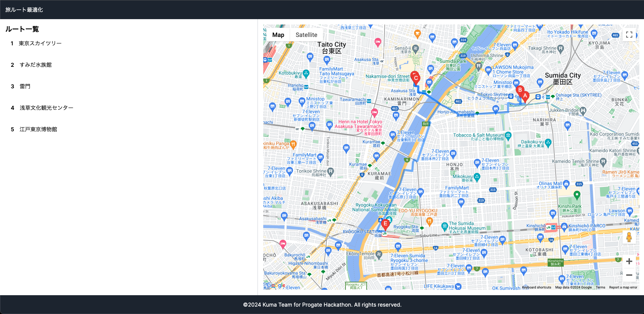Zoom in on the map
The width and height of the screenshot is (644, 314).
(629, 261)
